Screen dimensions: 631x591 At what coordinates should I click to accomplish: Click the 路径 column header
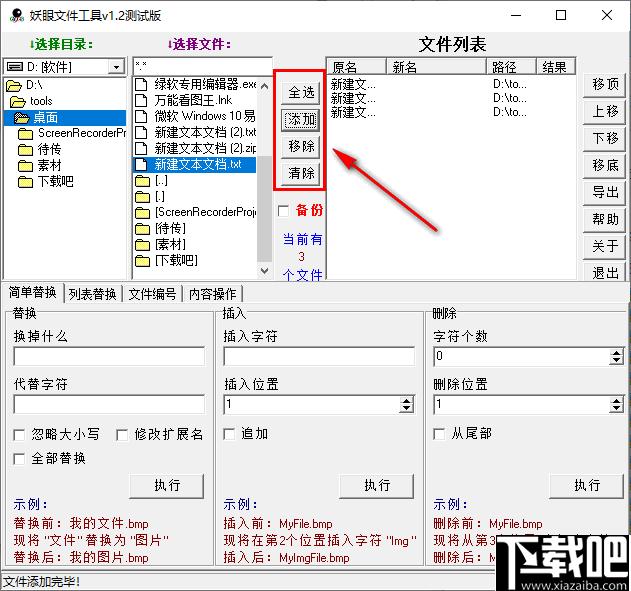pos(511,66)
